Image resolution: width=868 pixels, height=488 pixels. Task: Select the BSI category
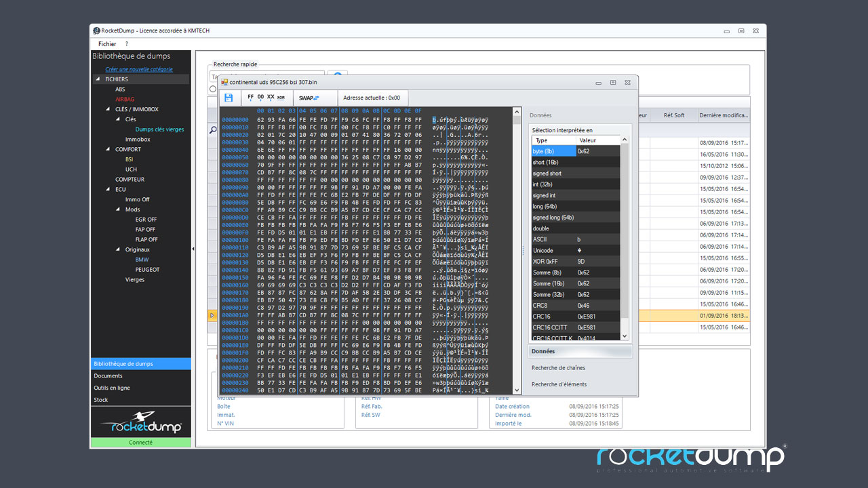pyautogui.click(x=129, y=159)
